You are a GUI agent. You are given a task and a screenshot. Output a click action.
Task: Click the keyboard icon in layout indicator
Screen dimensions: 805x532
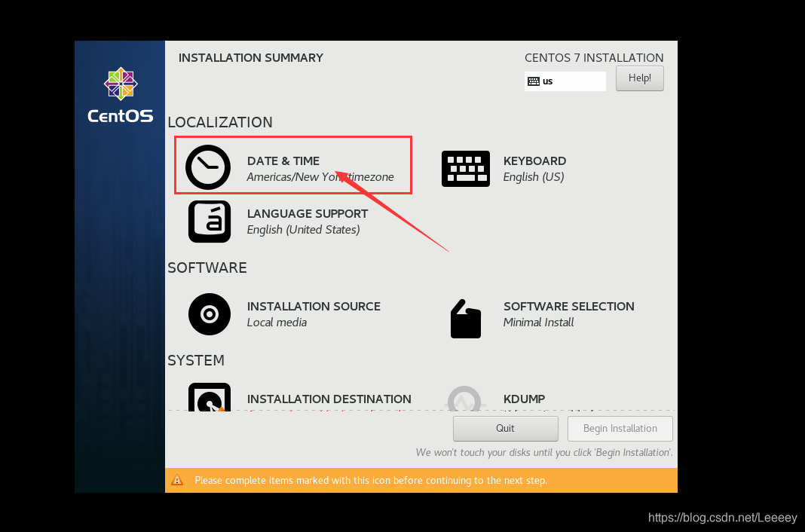tap(534, 81)
